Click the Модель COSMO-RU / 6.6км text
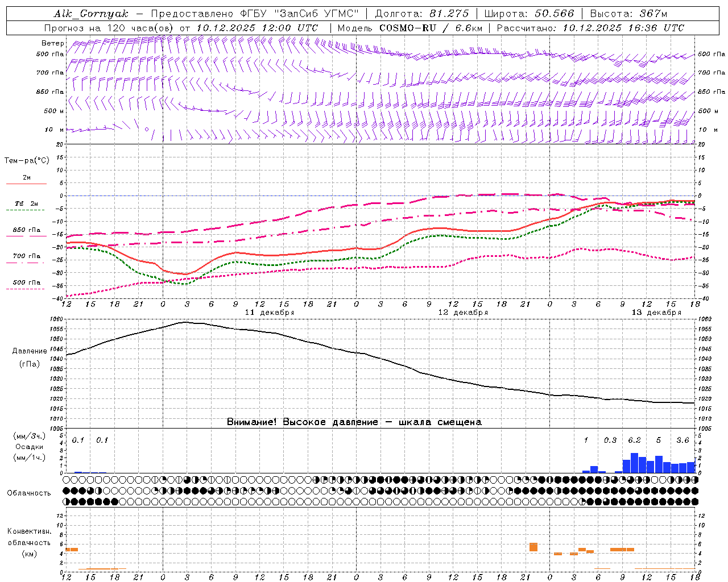This screenshot has height=582, width=728. click(x=410, y=28)
